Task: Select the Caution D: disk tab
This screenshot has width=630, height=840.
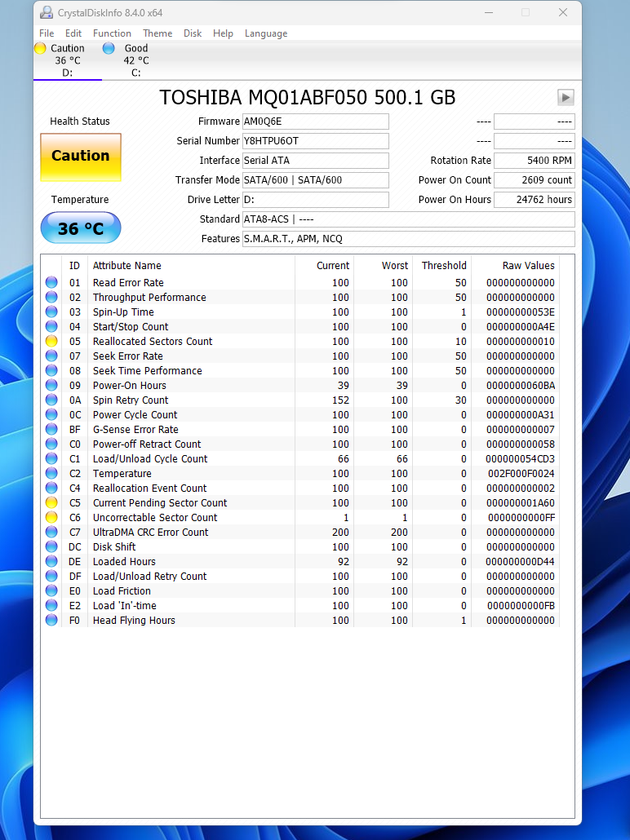Action: [x=68, y=60]
